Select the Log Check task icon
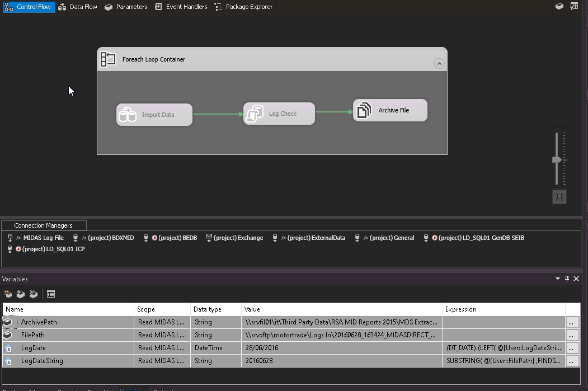This screenshot has height=391, width=588. (x=255, y=114)
